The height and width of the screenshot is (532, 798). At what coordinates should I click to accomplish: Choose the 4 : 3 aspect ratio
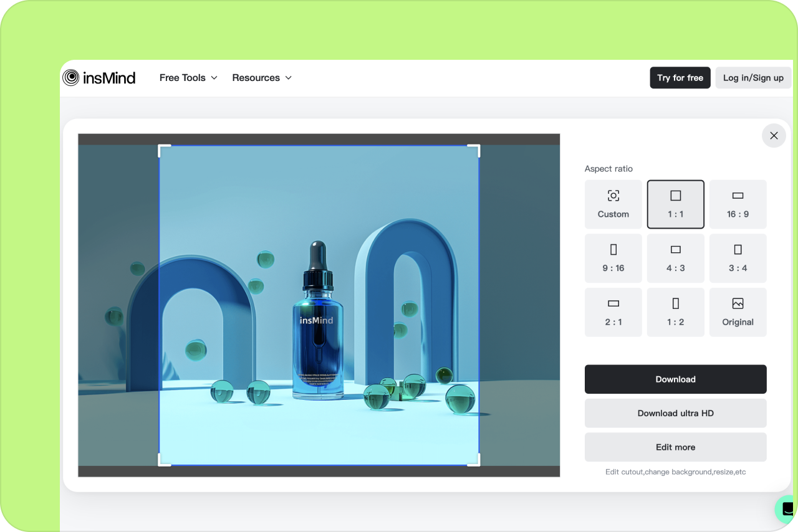click(676, 259)
